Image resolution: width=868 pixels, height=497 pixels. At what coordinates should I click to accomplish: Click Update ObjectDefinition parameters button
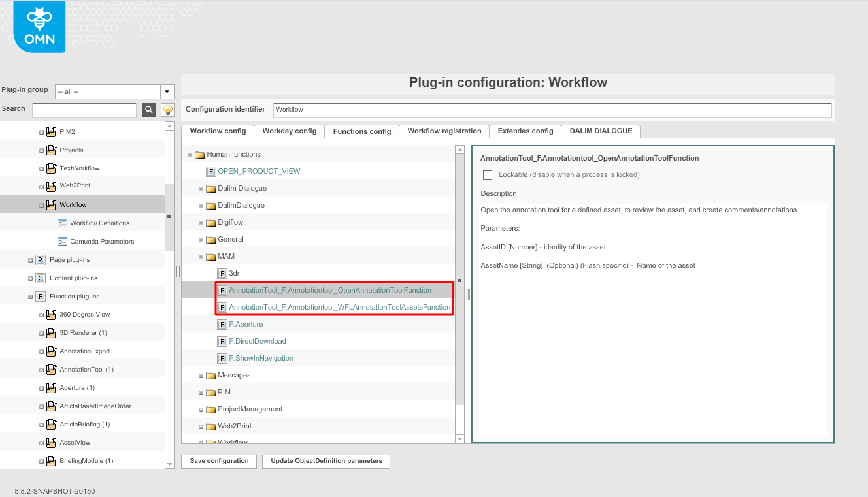(x=325, y=461)
